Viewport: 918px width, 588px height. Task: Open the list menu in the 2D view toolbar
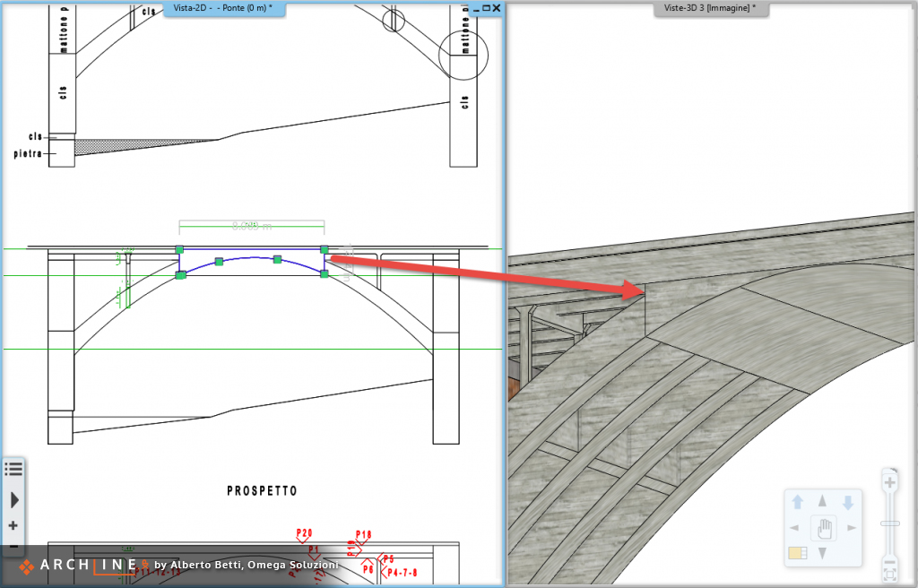13,469
